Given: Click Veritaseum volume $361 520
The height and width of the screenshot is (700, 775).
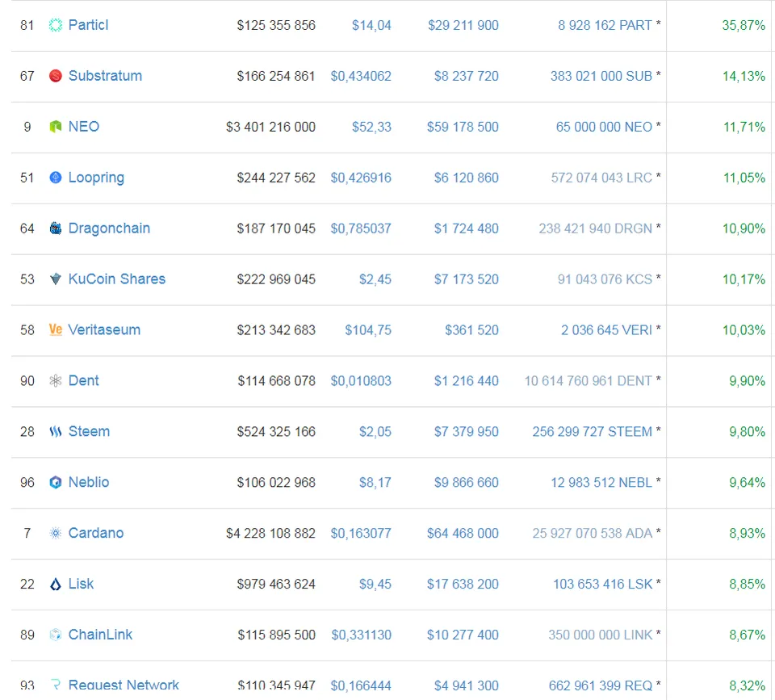Looking at the screenshot, I should pos(471,329).
